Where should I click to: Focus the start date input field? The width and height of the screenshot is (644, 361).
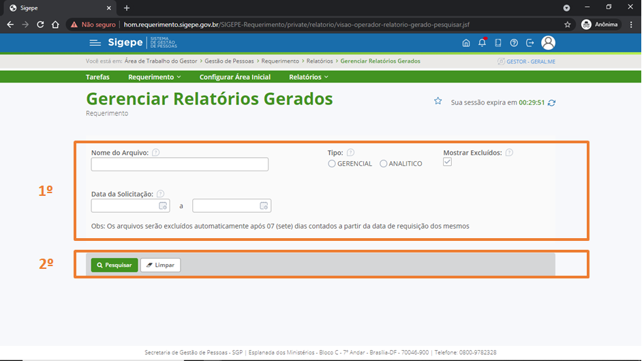pos(130,205)
